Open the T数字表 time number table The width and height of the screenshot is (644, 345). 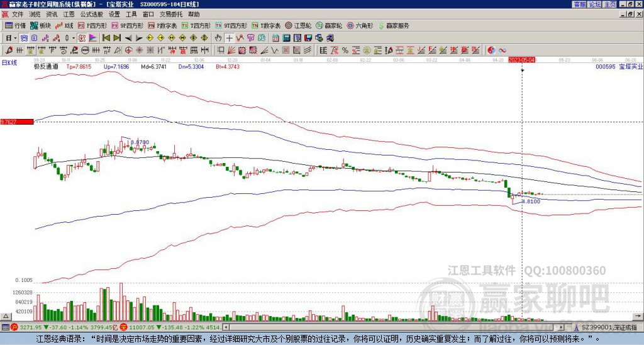coord(266,25)
